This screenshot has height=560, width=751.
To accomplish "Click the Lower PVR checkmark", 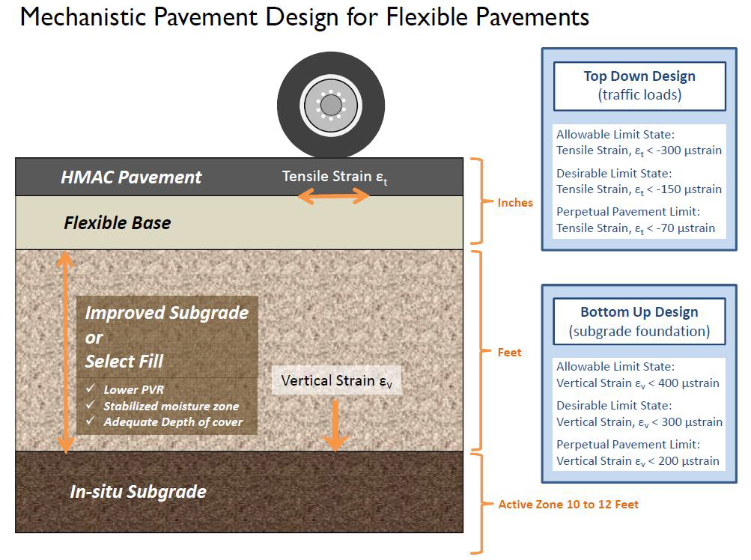I will [x=91, y=390].
